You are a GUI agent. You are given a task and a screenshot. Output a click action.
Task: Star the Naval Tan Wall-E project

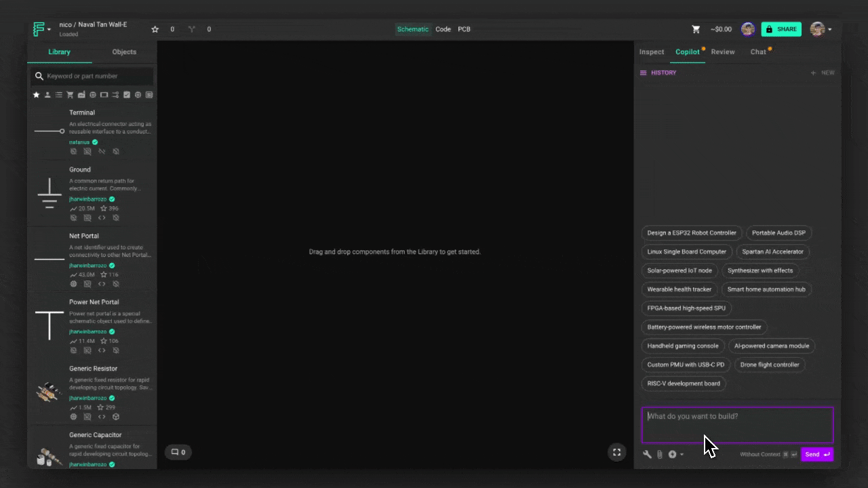coord(155,29)
